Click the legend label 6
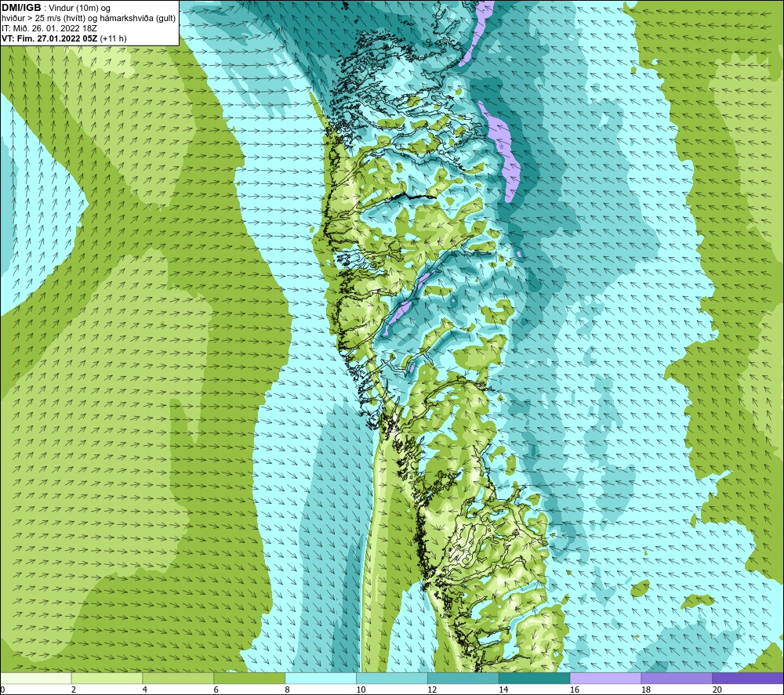The image size is (784, 695). tap(216, 690)
